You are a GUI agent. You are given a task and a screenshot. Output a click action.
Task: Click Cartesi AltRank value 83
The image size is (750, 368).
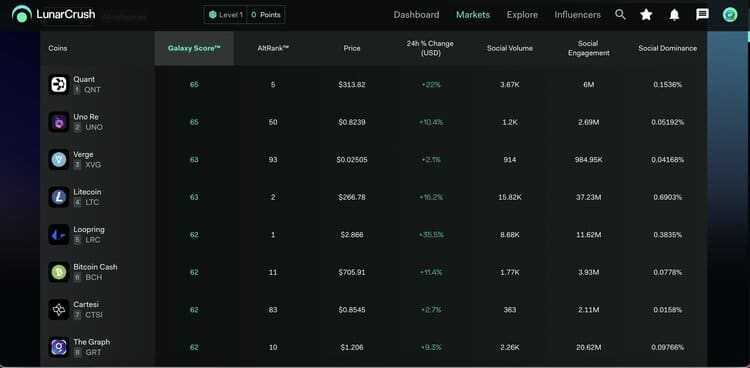273,310
